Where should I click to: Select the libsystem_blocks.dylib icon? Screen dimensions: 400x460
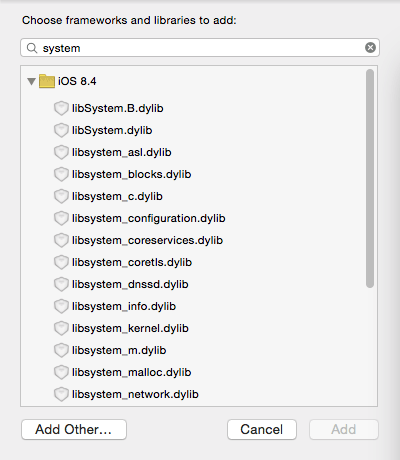pos(61,175)
